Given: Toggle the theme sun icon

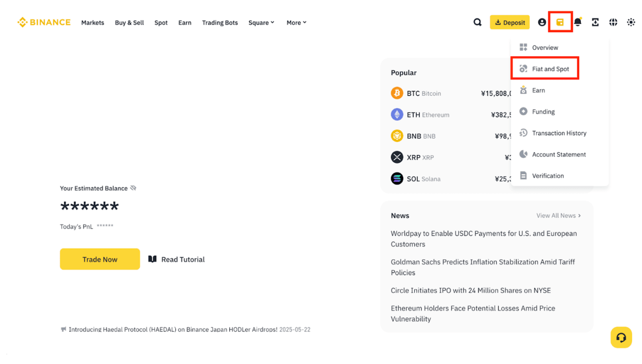Looking at the screenshot, I should (631, 22).
